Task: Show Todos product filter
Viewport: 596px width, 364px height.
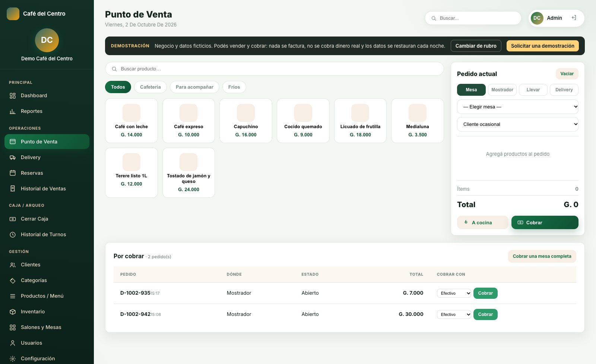Action: click(x=118, y=87)
